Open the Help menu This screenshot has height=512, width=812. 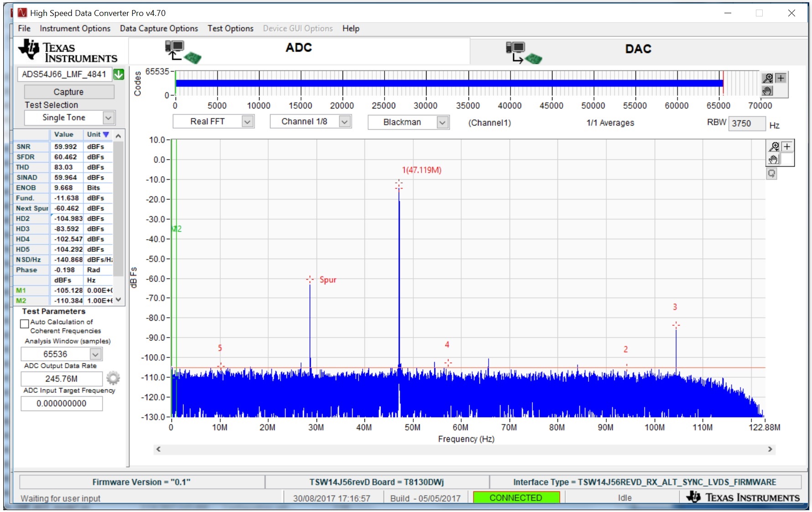click(x=351, y=28)
